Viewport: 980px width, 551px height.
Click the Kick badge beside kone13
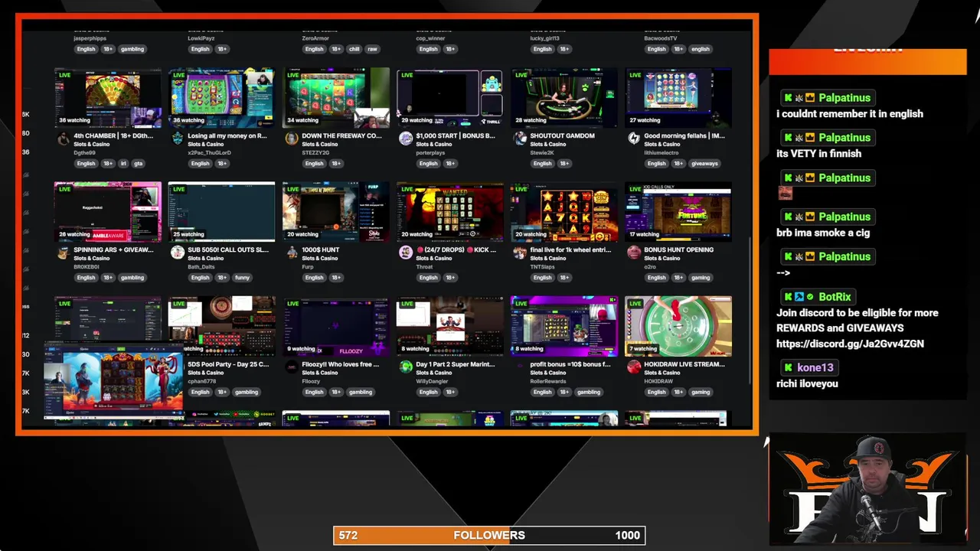788,368
